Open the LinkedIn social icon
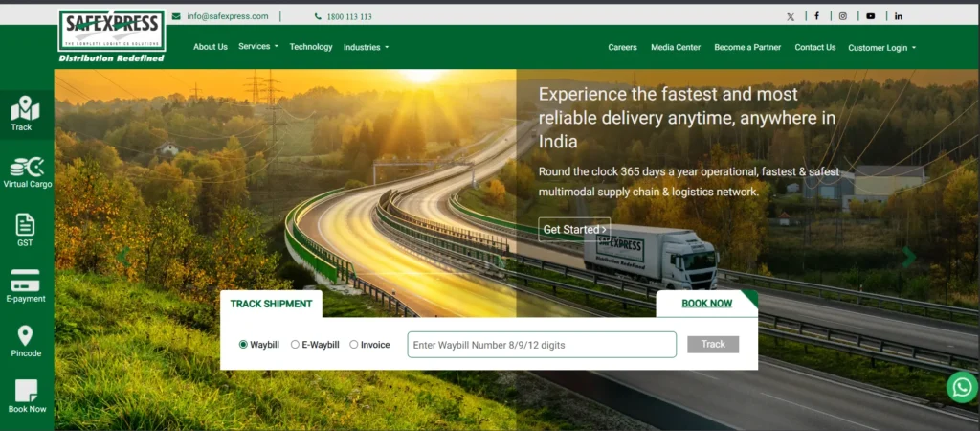The image size is (980, 431). [898, 16]
